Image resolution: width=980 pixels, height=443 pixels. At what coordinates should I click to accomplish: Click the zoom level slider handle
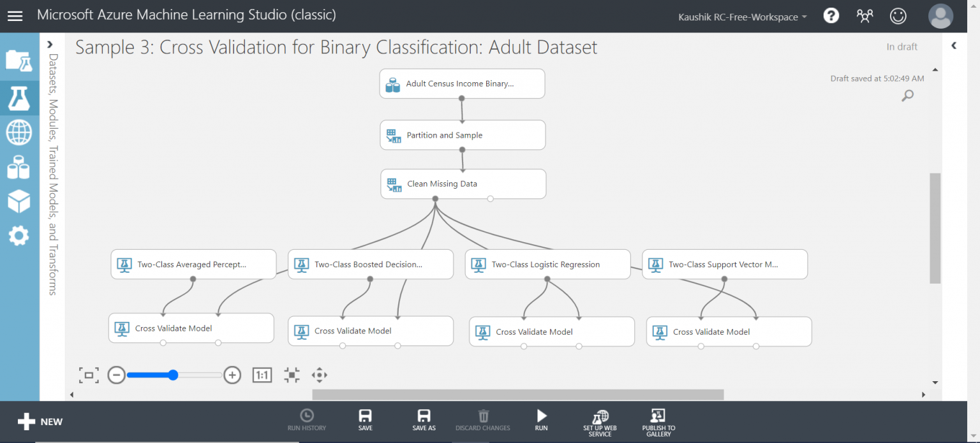pyautogui.click(x=173, y=375)
